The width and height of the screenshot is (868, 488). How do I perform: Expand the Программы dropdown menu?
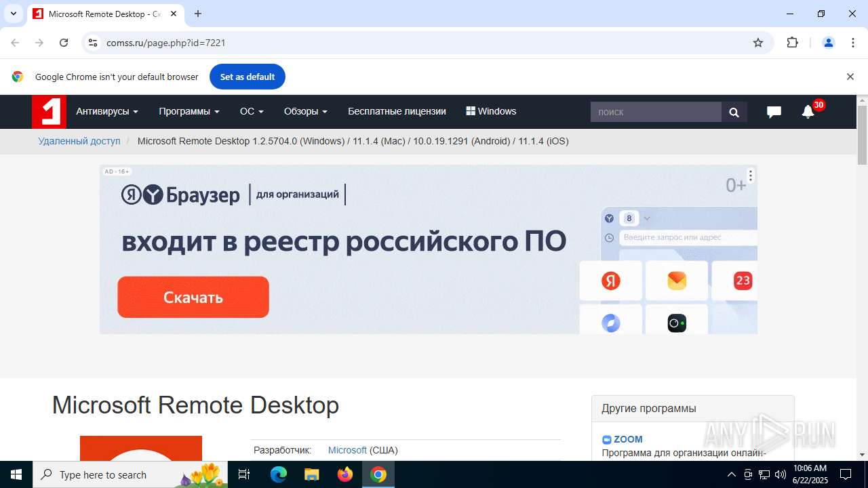click(x=189, y=112)
